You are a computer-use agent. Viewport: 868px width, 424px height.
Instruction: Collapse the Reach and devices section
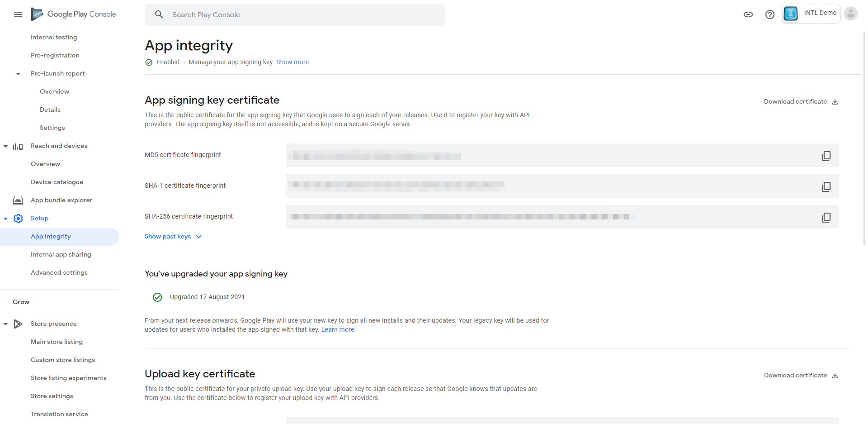pyautogui.click(x=5, y=146)
